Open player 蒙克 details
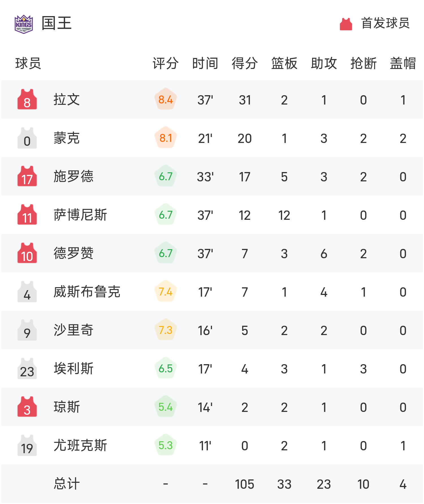This screenshot has height=504, width=424. tap(67, 138)
